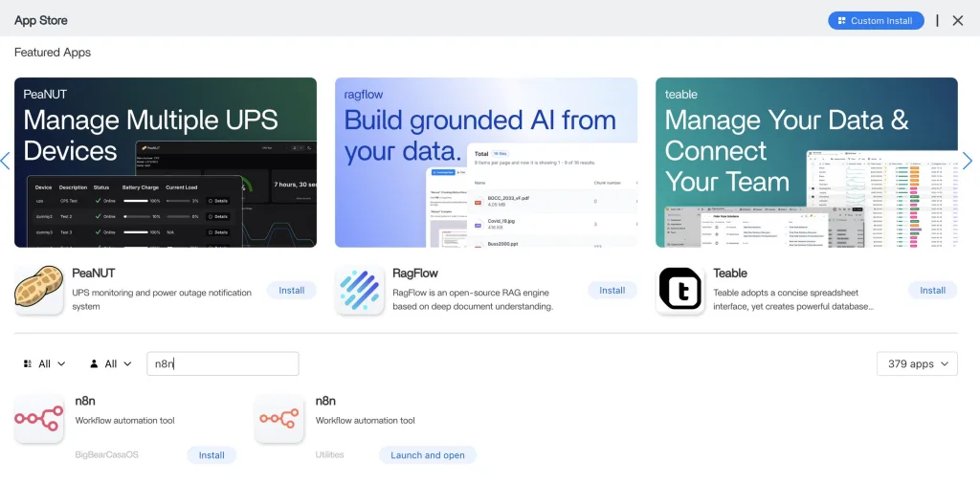Launch and open the installed n8n

427,455
